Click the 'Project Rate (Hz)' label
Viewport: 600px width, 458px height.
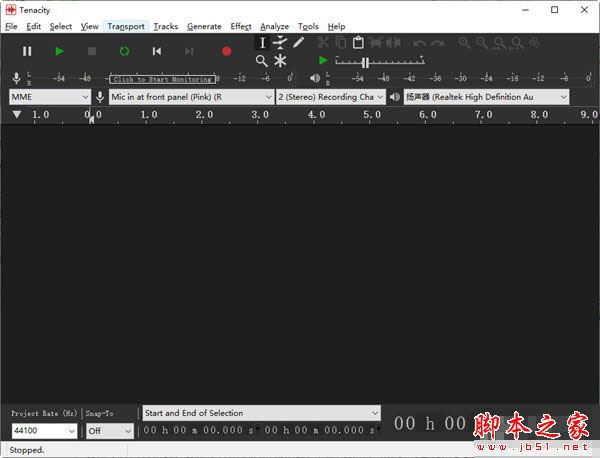[x=44, y=413]
